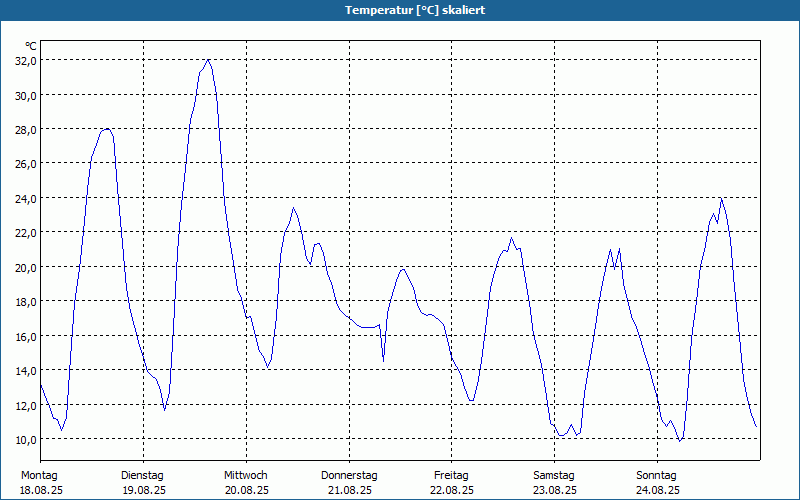The width and height of the screenshot is (800, 500).
Task: Click the 14,0 axis value
Action: (26, 370)
